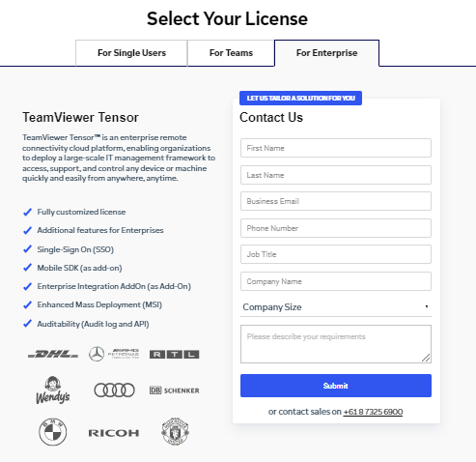The image size is (476, 462).
Task: Click the textarea resize handle corner
Action: click(426, 358)
